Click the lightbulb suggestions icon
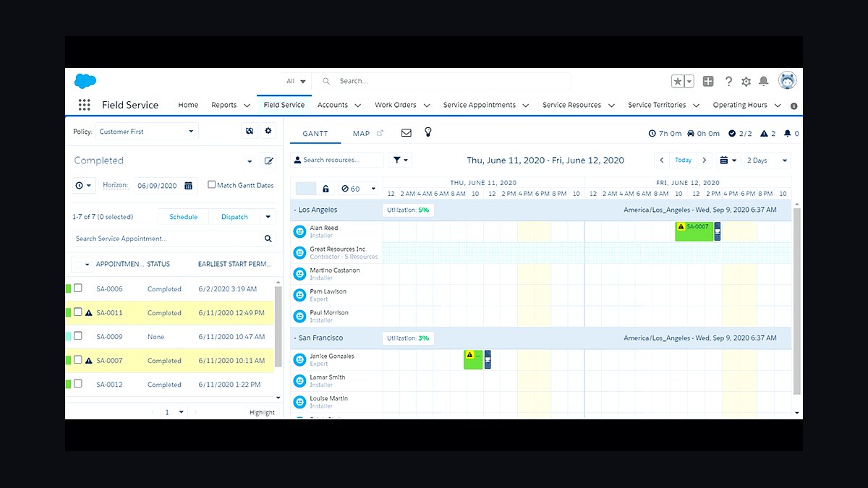The width and height of the screenshot is (868, 488). pos(428,132)
